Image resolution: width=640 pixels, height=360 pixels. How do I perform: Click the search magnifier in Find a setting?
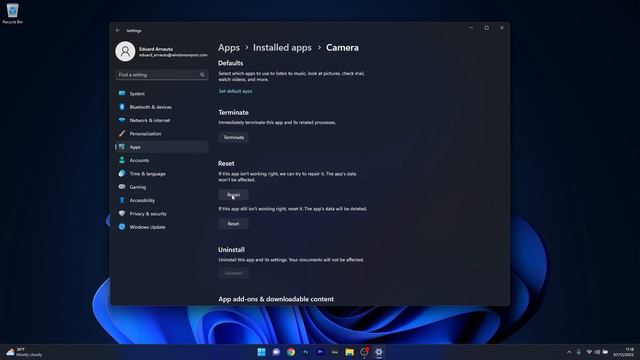202,75
